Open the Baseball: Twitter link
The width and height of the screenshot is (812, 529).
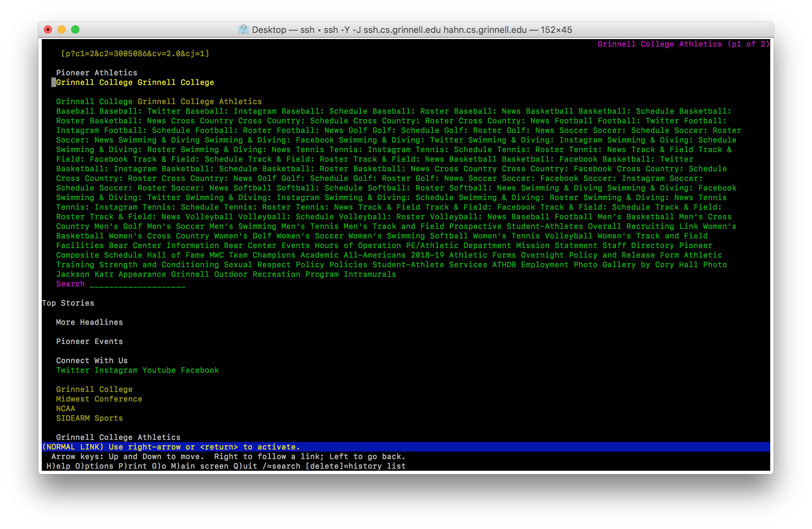(140, 111)
